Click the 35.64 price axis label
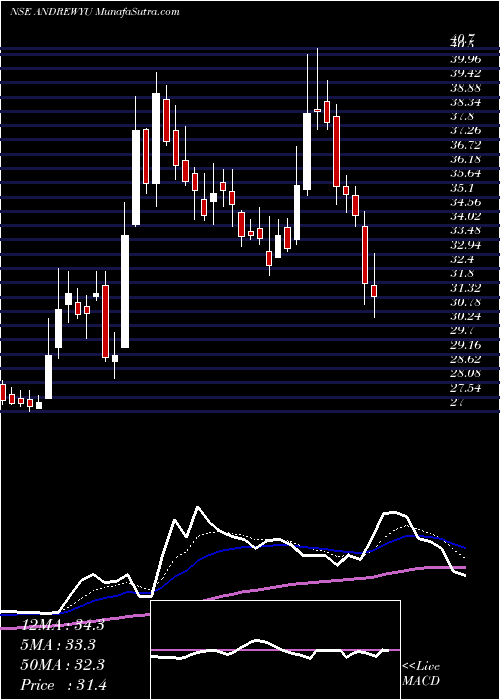The width and height of the screenshot is (500, 700). click(x=466, y=174)
